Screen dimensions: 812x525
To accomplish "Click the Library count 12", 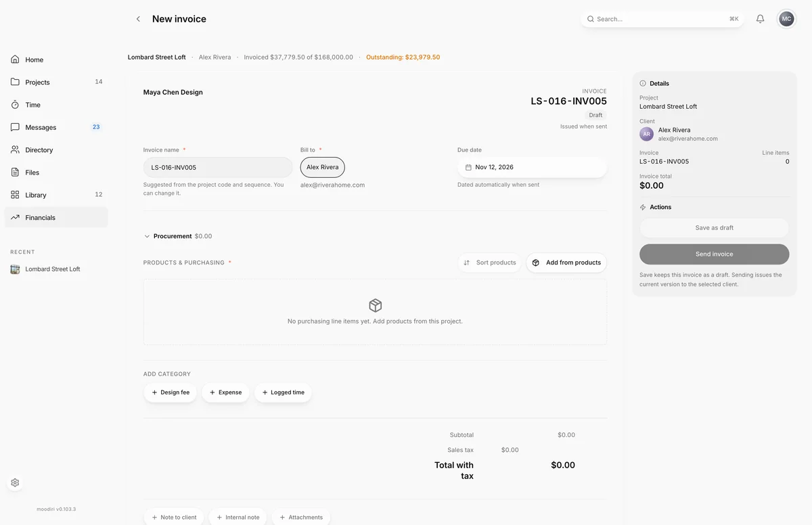I will point(99,195).
